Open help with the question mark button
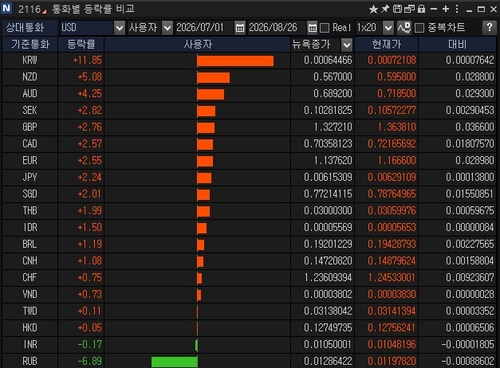 (x=489, y=28)
